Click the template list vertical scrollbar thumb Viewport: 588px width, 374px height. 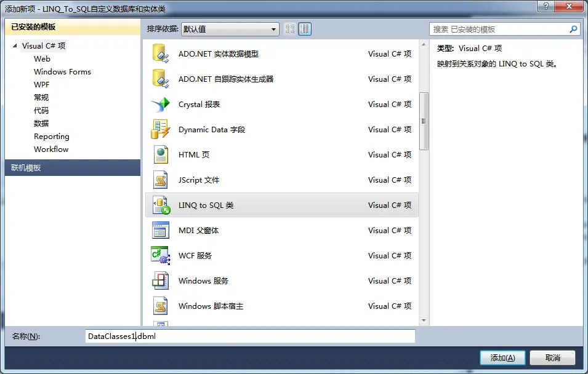pyautogui.click(x=424, y=121)
